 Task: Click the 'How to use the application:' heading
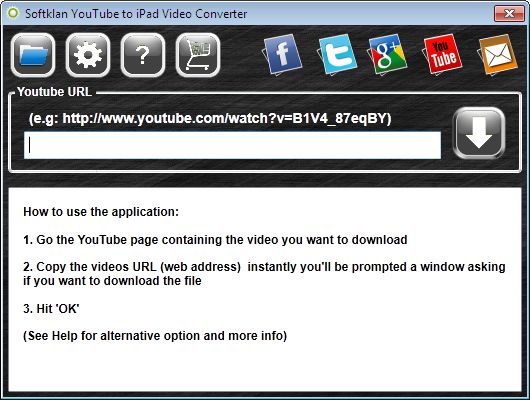101,212
